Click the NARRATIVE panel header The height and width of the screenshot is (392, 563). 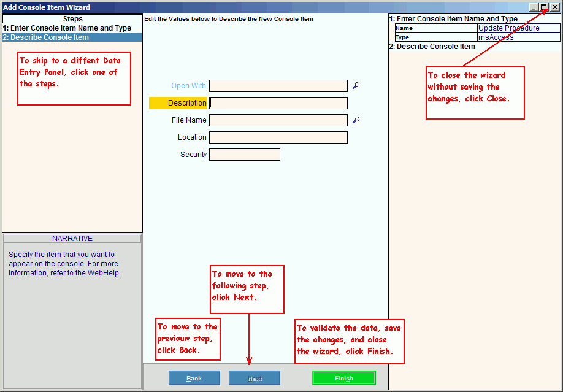[72, 239]
